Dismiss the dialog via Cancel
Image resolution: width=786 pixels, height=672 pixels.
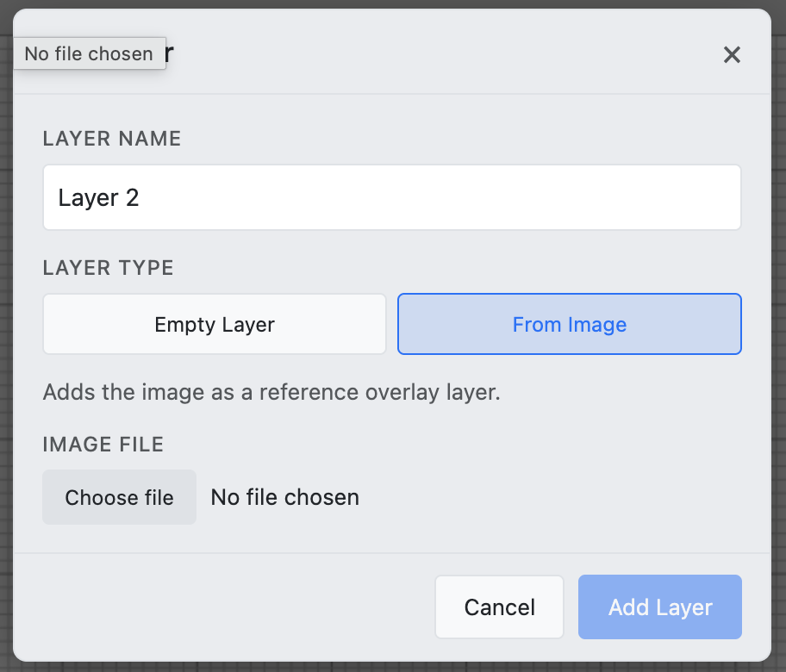click(499, 607)
